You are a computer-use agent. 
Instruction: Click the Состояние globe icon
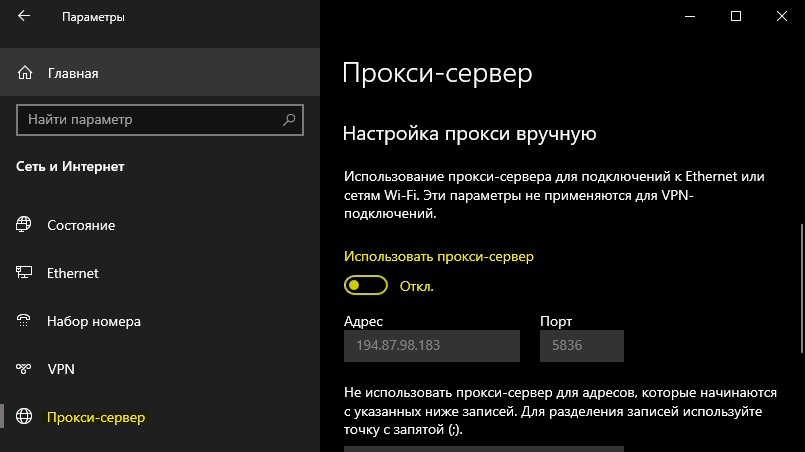click(24, 224)
